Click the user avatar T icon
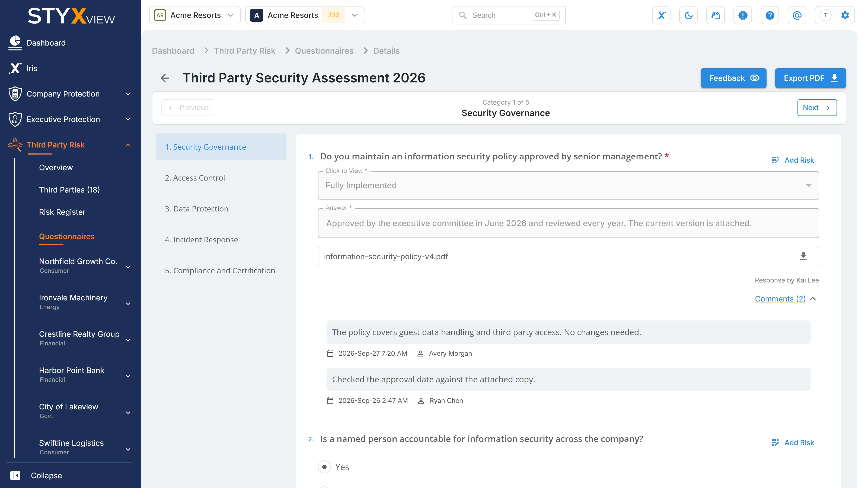 click(x=825, y=15)
